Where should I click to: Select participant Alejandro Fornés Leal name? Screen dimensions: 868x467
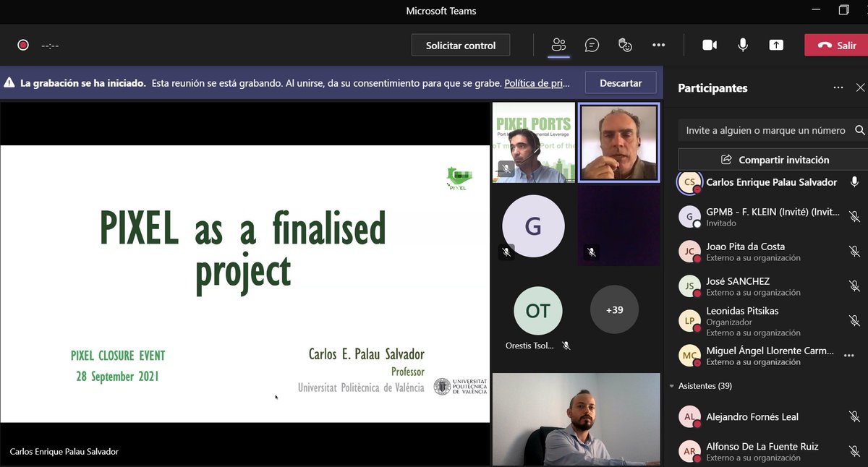point(753,416)
